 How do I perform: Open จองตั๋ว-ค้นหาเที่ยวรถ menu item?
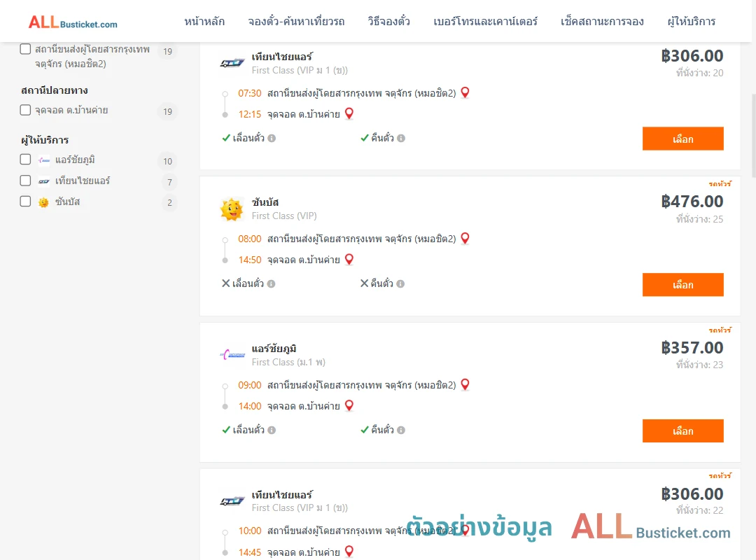tap(297, 21)
